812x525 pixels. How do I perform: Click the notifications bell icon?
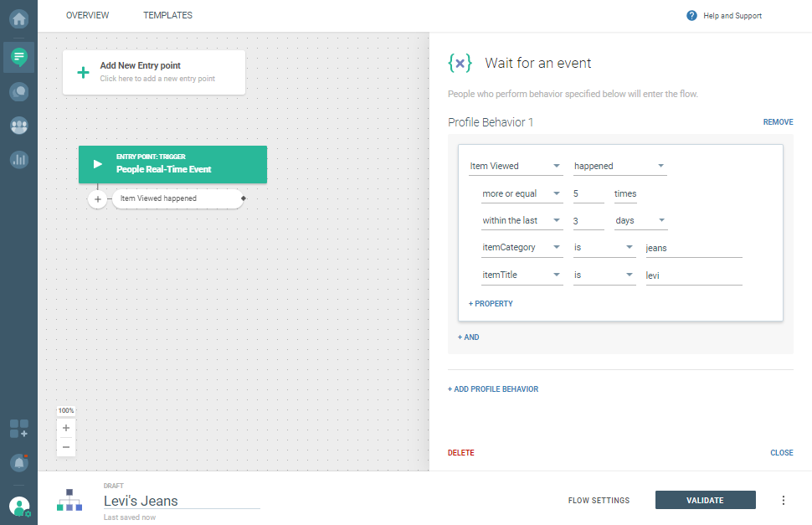[x=18, y=462]
